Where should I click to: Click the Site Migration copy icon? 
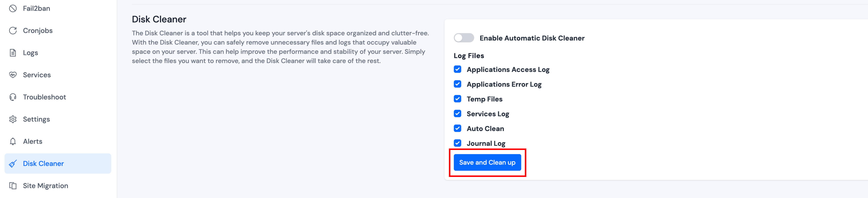(13, 186)
